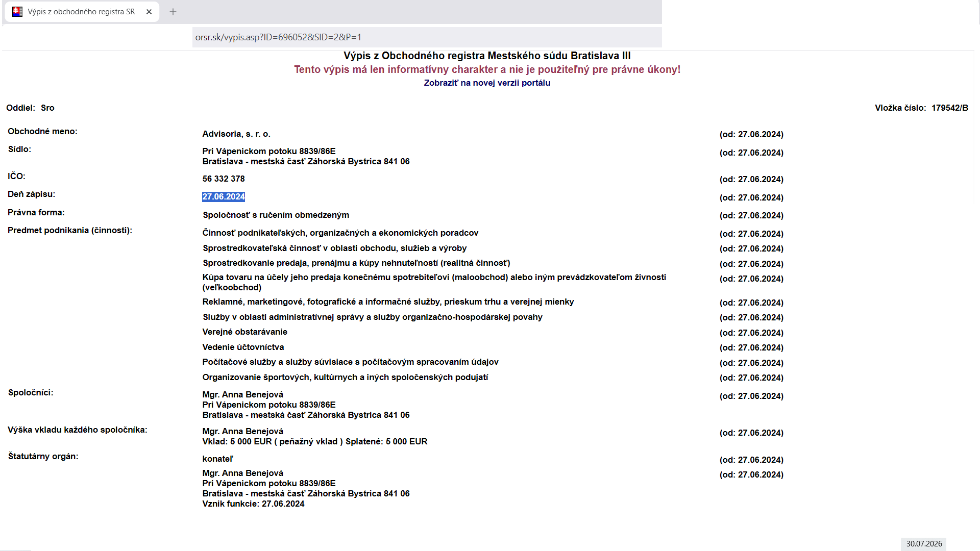Screen dimensions: 980x551
Task: Click the 30.07.2026 date badge at the bottom
Action: [924, 544]
